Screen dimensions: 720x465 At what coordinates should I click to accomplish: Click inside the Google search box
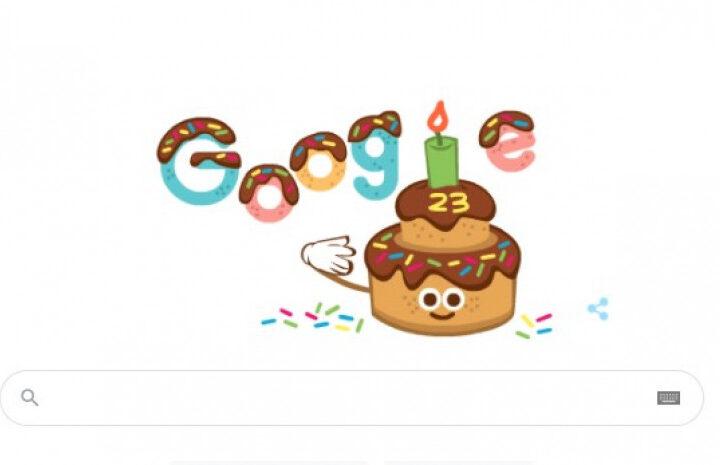point(352,398)
